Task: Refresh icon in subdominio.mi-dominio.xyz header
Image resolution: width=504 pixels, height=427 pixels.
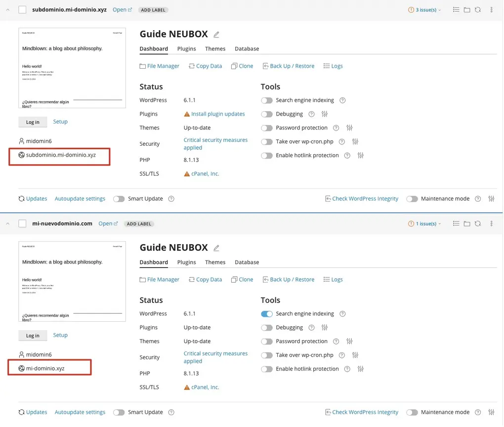Action: [x=478, y=10]
